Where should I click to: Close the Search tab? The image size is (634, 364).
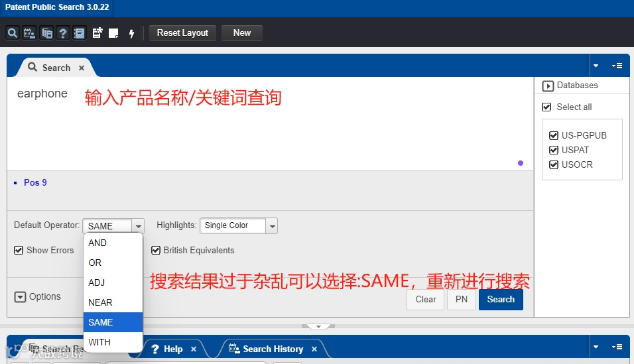[82, 68]
